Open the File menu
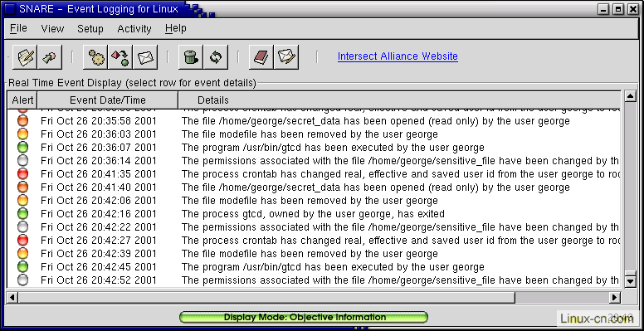Image resolution: width=644 pixels, height=331 pixels. [x=18, y=28]
